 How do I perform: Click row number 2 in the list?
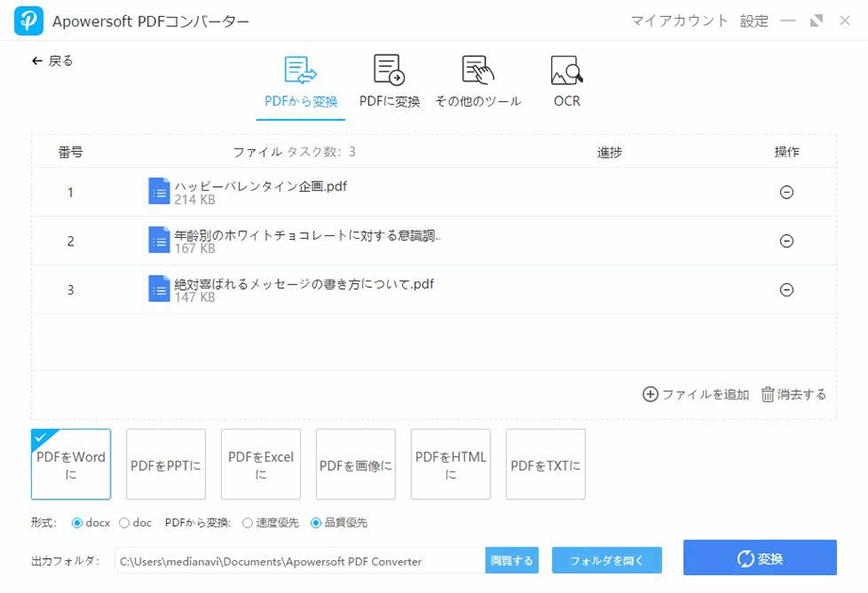(x=71, y=241)
